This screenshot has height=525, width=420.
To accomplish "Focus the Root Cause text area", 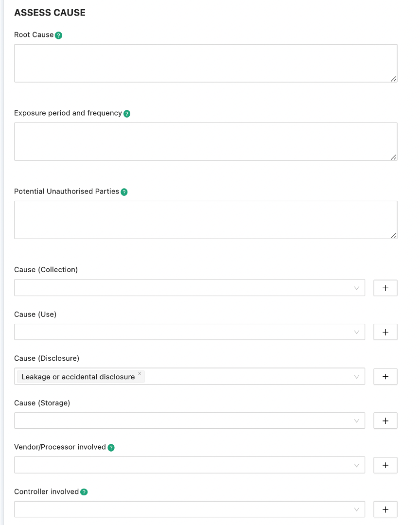I will coord(206,63).
